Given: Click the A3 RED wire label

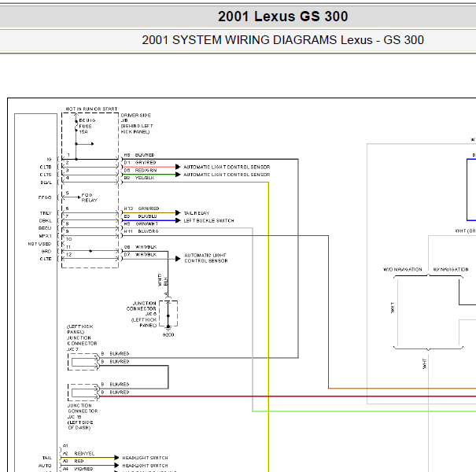Looking at the screenshot, I should click(73, 461).
